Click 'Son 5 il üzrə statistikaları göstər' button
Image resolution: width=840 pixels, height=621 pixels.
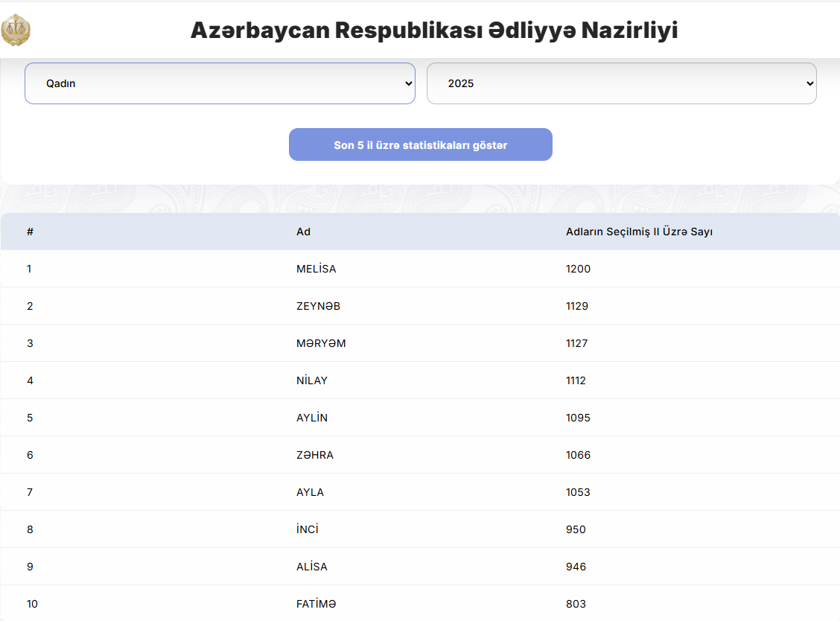coord(420,145)
